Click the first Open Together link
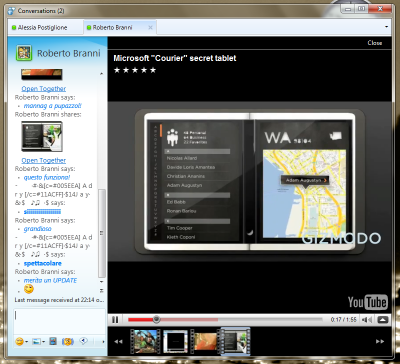 tap(44, 89)
